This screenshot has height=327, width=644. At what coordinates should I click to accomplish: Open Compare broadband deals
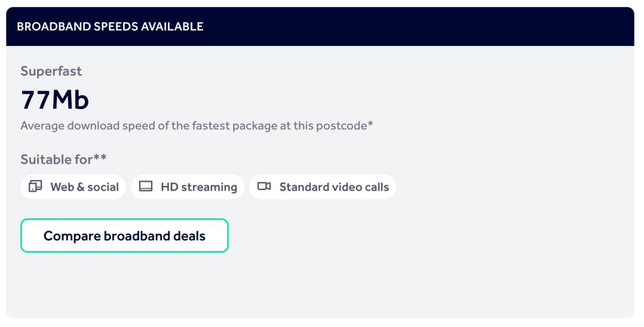(x=125, y=236)
